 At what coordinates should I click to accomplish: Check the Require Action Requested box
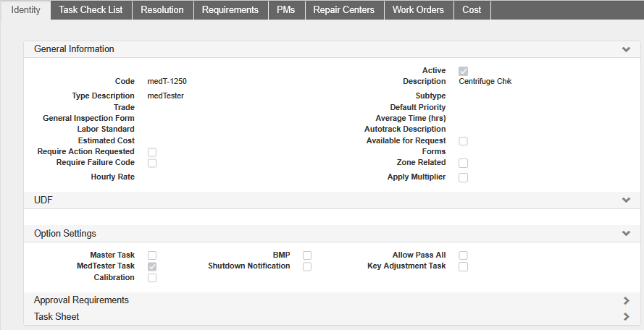[152, 152]
